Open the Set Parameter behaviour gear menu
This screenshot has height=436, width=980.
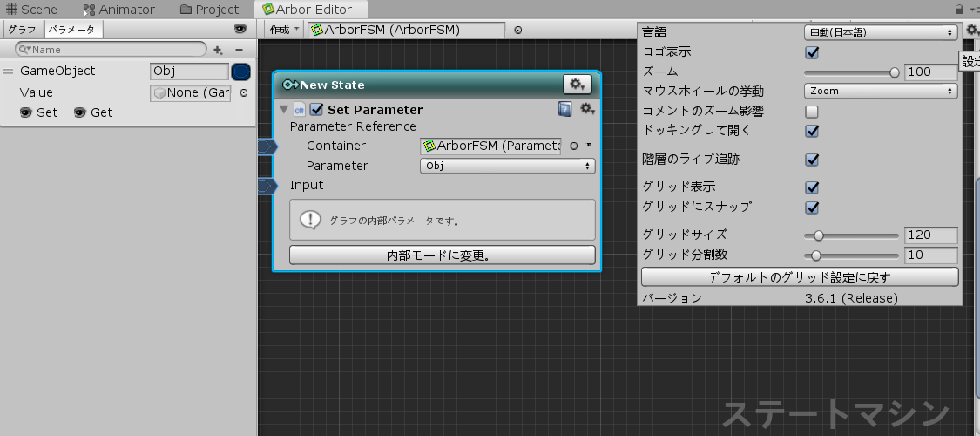click(587, 109)
